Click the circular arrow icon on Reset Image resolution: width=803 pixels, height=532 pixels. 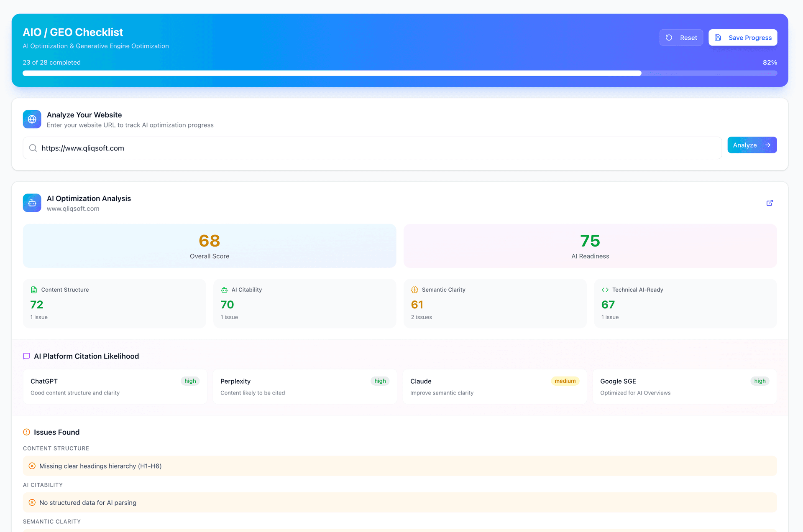669,37
